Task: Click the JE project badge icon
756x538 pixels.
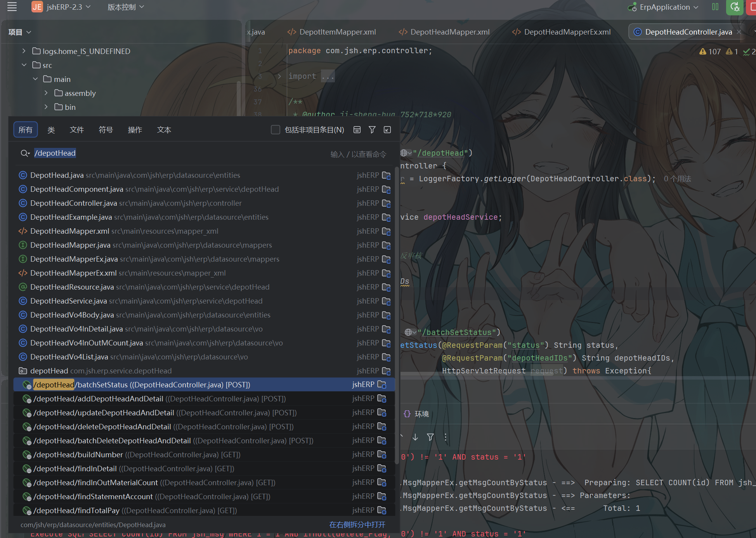Action: [37, 7]
